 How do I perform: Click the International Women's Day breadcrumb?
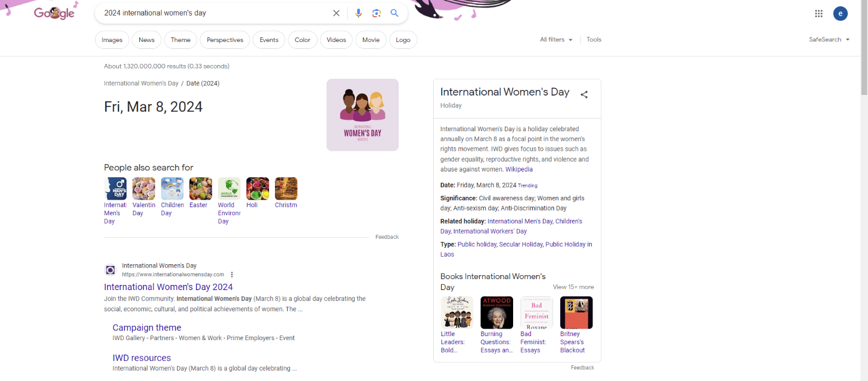[141, 83]
